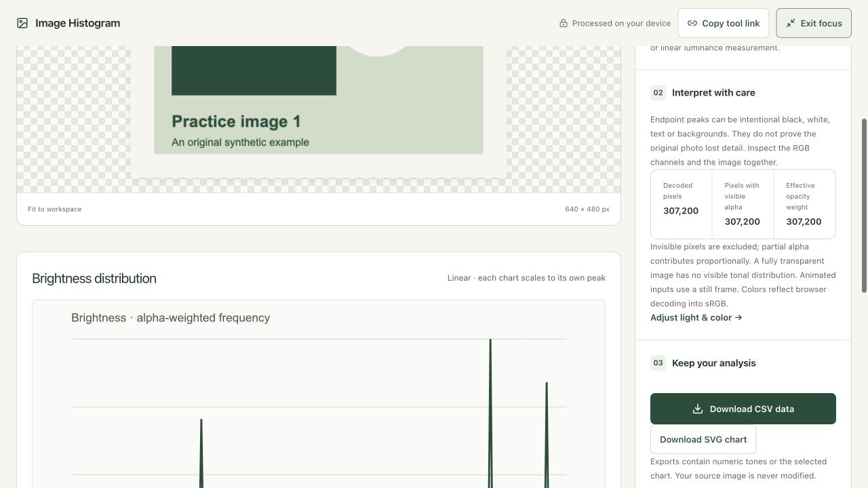Click the An original synthetic example caption
Screen dimensions: 868x488
pos(240,142)
